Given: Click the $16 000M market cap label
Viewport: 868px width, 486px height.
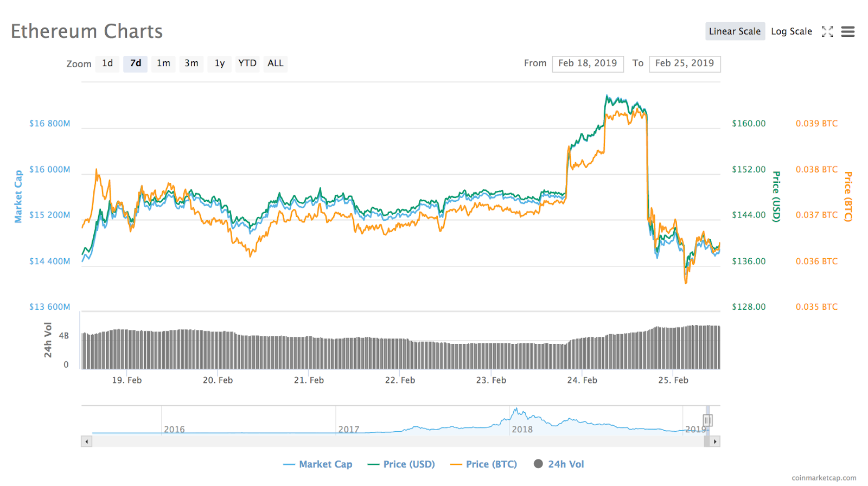Looking at the screenshot, I should 50,170.
